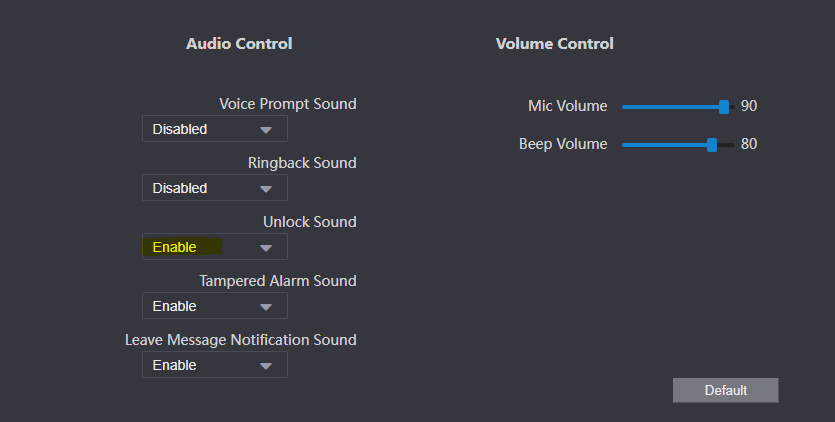Click the Mic Volume slider track middle
Viewport: 835px width, 422px height.
pos(678,106)
